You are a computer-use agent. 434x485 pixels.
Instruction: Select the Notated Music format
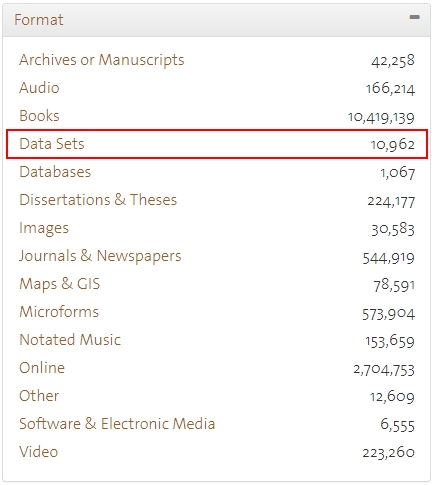pyautogui.click(x=70, y=340)
